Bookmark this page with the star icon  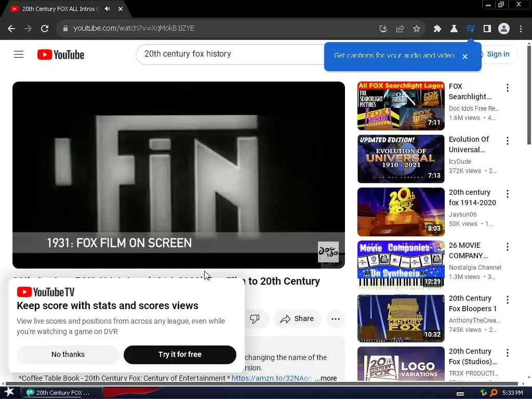click(417, 29)
